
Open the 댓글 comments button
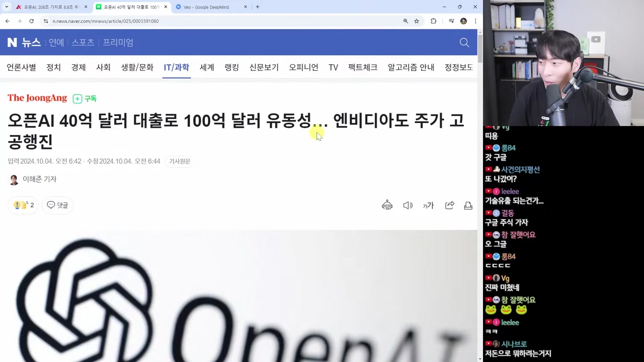click(57, 205)
